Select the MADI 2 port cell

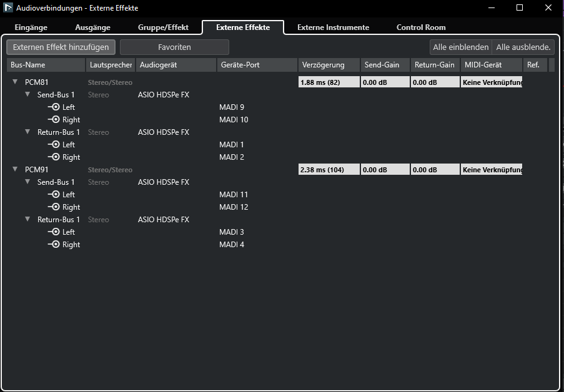pos(232,157)
